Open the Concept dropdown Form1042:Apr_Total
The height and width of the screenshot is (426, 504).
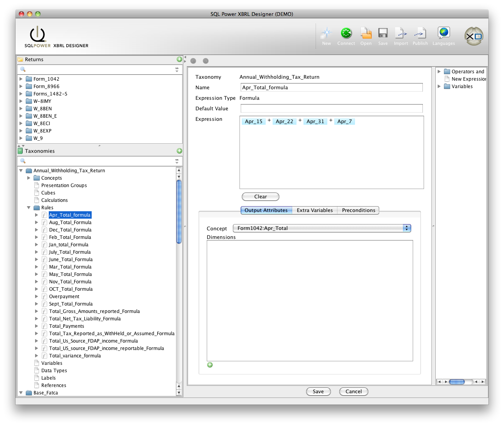click(322, 228)
